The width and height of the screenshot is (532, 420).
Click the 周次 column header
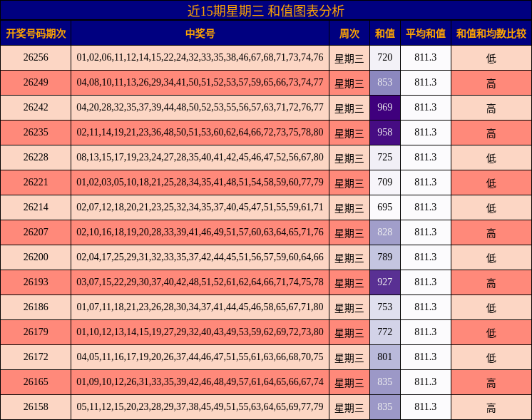(x=349, y=34)
